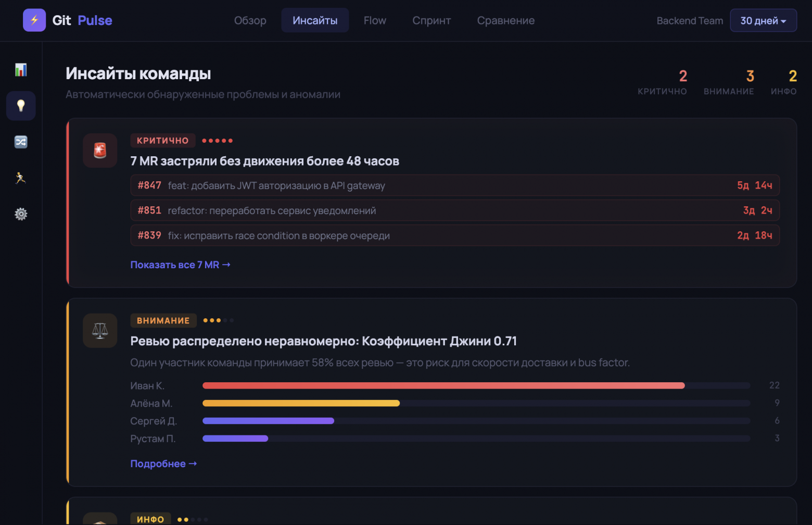Click the ИНФО severity badge
This screenshot has height=525, width=812.
[150, 519]
